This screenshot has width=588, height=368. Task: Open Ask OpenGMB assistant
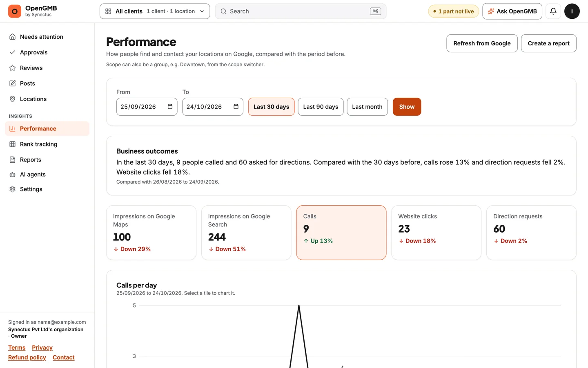click(512, 11)
